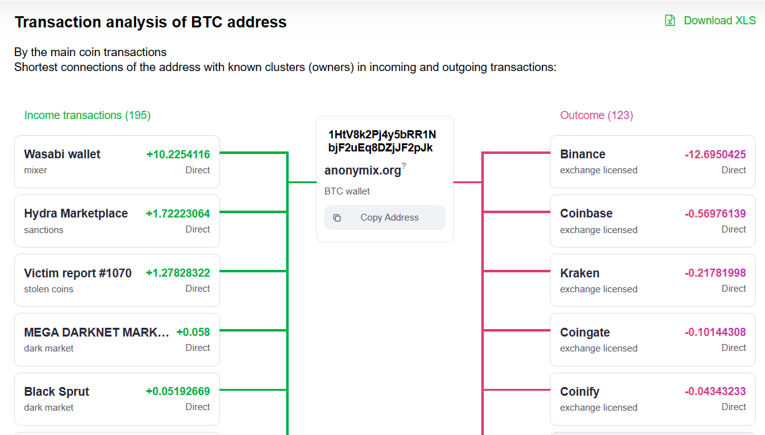Screen dimensions: 765x435
Task: Click the Wasabi wallet +10.2254116 amount
Action: click(x=178, y=154)
